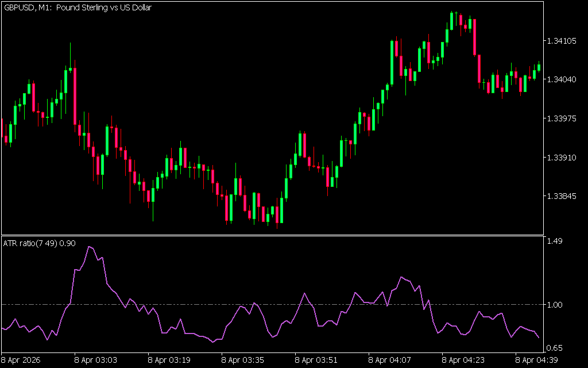The image size is (588, 368).
Task: Click the separator between chart and indicator window
Action: coord(272,235)
